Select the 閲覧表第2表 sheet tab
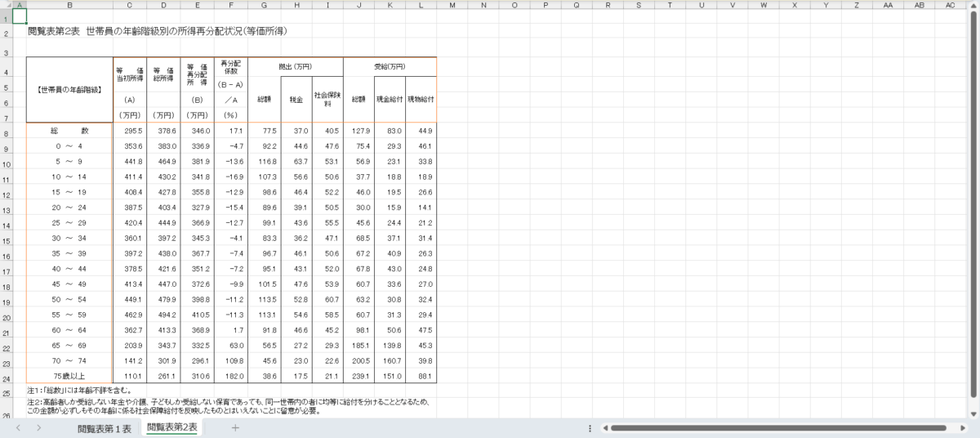The height and width of the screenshot is (438, 980). [172, 428]
